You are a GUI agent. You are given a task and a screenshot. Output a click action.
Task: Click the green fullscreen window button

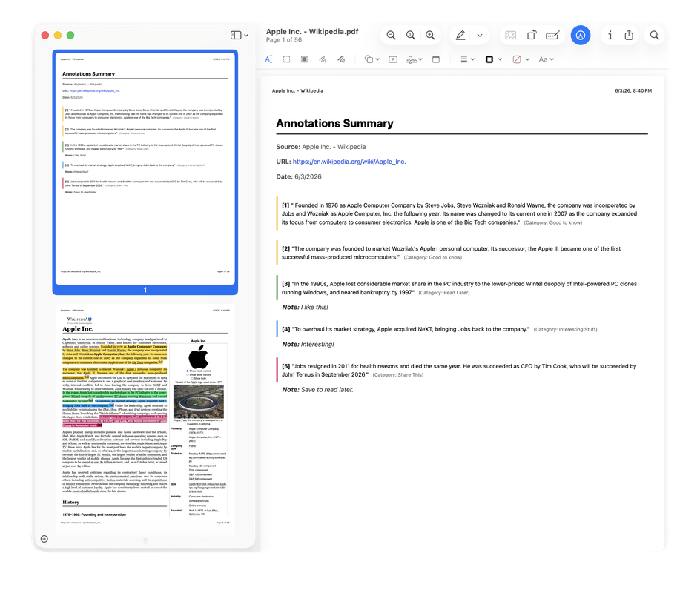(x=70, y=36)
